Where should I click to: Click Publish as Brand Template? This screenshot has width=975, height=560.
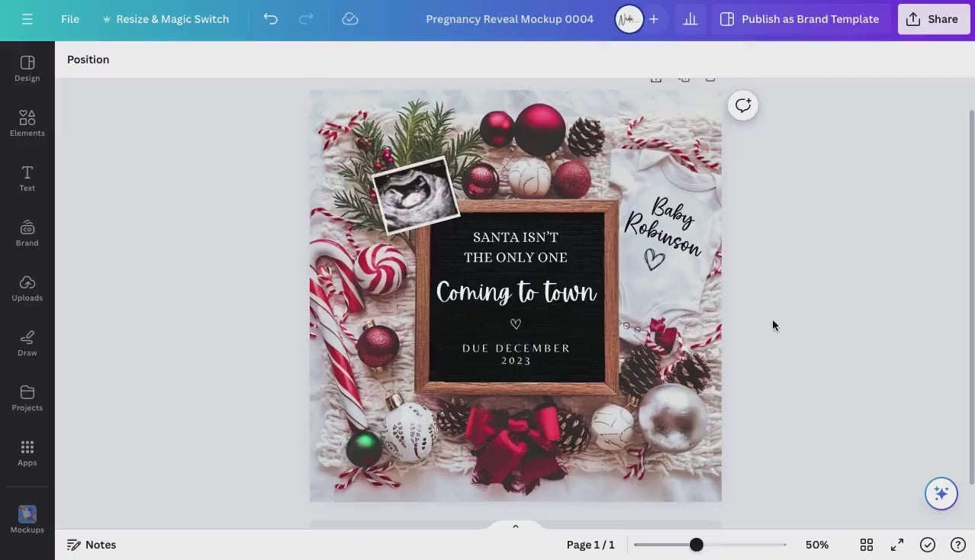tap(800, 19)
